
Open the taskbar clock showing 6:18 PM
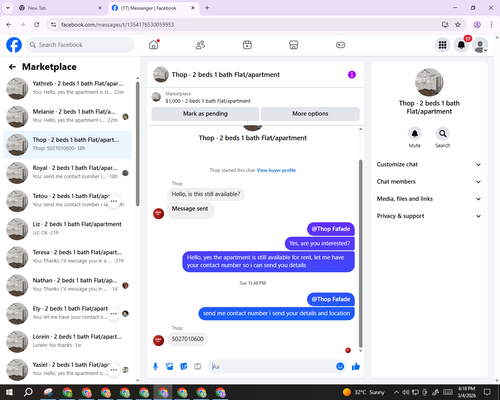point(466,392)
